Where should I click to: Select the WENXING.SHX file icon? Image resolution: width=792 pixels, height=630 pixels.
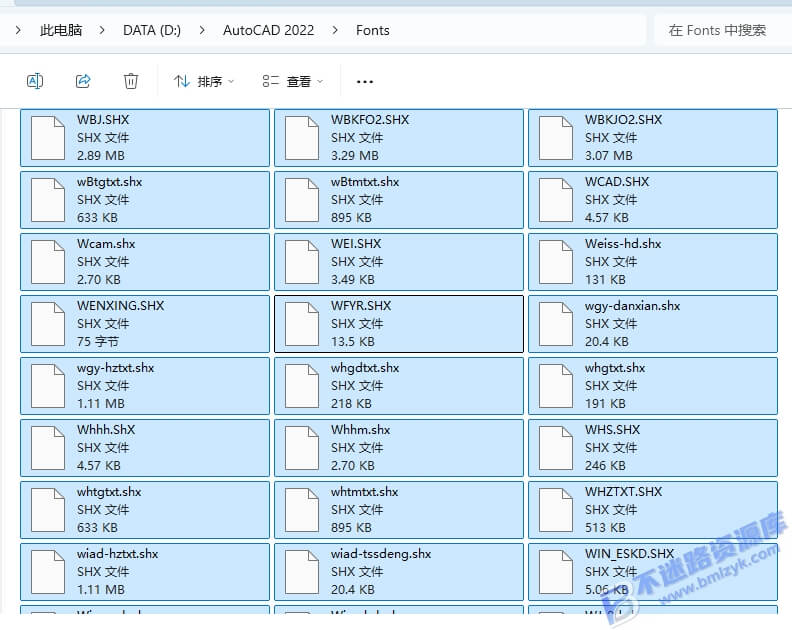click(x=48, y=324)
